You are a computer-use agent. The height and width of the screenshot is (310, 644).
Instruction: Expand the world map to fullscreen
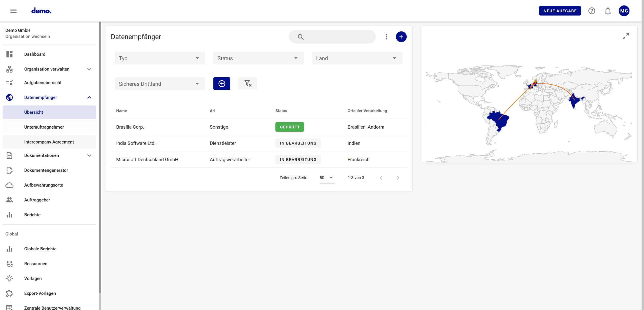pos(626,36)
